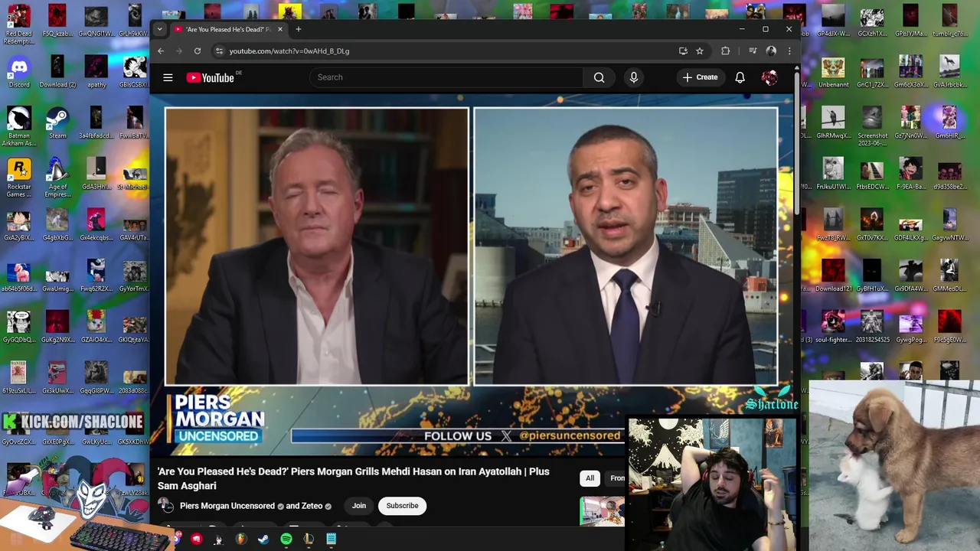Select the Steam desktop shortcut
This screenshot has width=980, height=551.
pos(57,125)
